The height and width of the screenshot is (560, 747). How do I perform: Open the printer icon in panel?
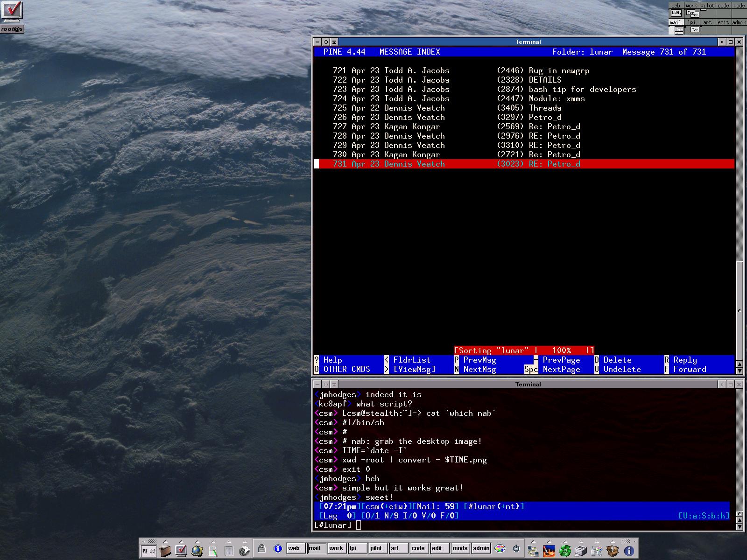point(580,551)
